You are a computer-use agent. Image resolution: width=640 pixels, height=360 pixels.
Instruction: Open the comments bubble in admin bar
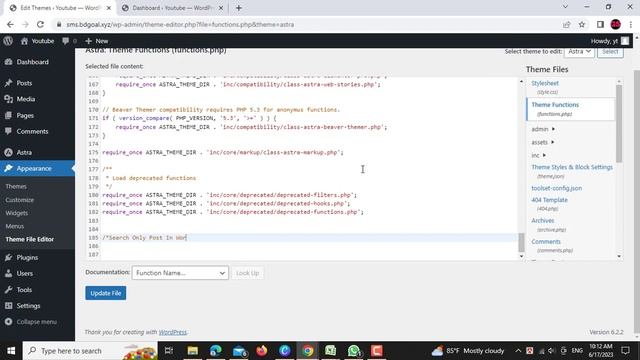(x=69, y=41)
